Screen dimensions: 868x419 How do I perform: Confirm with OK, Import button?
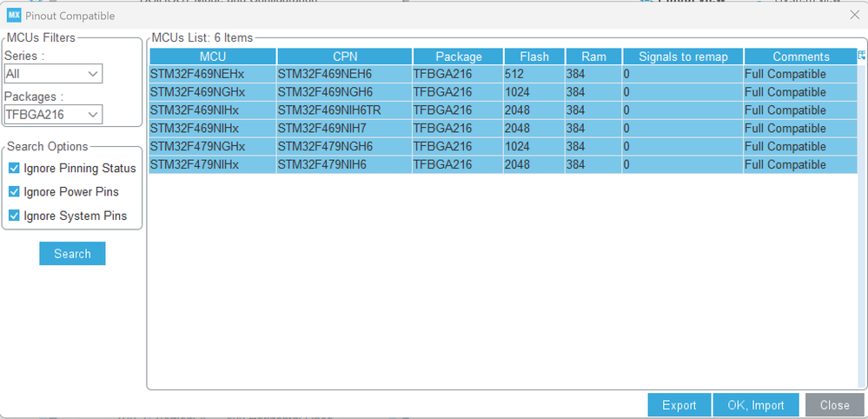tap(756, 405)
